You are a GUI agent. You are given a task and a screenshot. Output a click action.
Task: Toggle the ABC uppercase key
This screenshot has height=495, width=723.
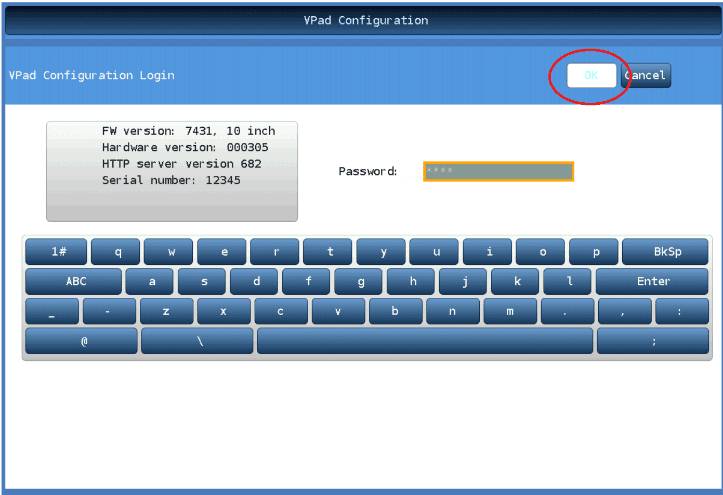[x=75, y=282]
